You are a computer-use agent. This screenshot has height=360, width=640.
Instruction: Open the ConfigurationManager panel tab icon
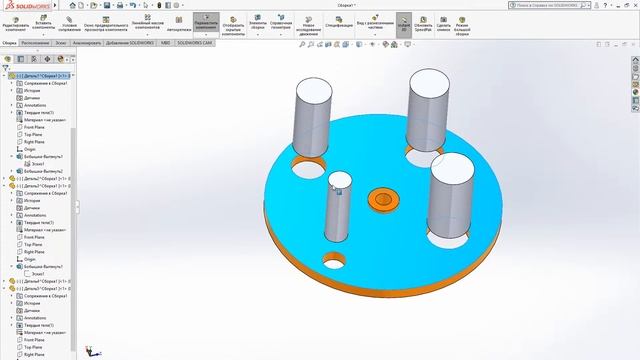tap(34, 59)
